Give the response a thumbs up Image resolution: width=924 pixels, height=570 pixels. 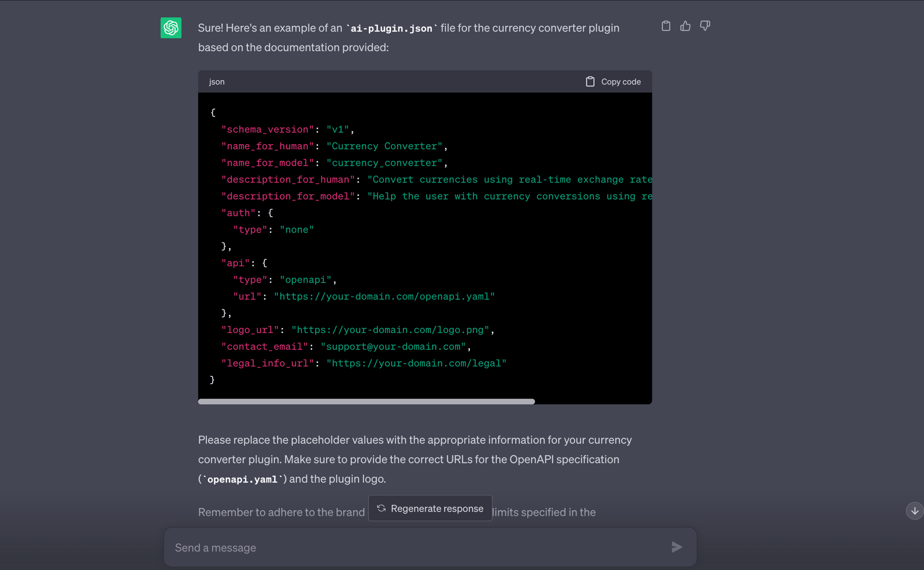click(x=685, y=26)
